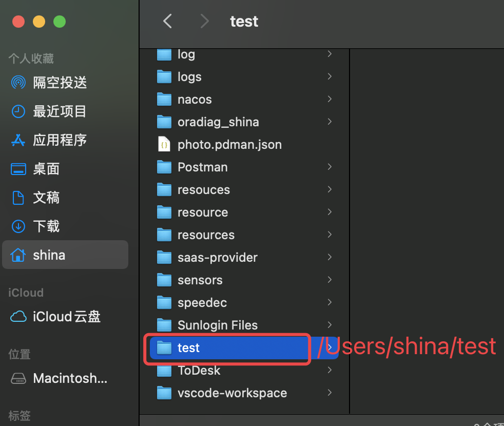This screenshot has width=504, height=426.
Task: Close the Finder window
Action: click(x=18, y=22)
